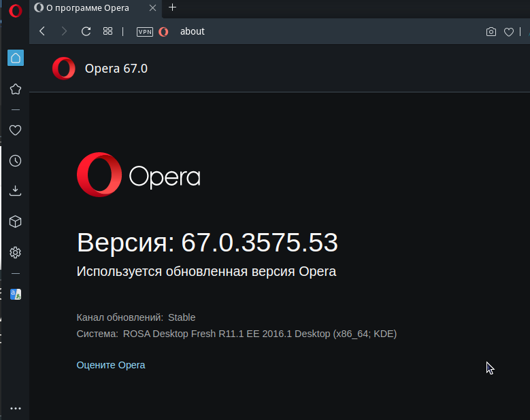Click the translator extension sidebar icon
The height and width of the screenshot is (420, 530).
point(16,294)
